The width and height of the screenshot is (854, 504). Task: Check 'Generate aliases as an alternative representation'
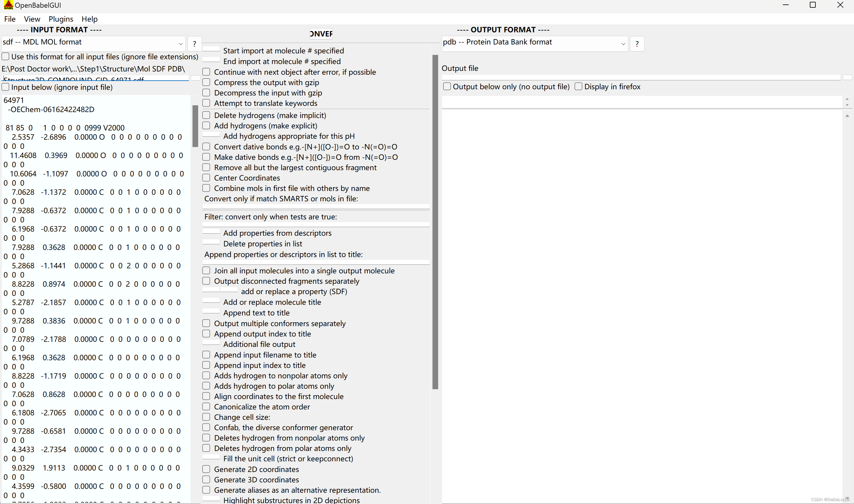click(206, 490)
